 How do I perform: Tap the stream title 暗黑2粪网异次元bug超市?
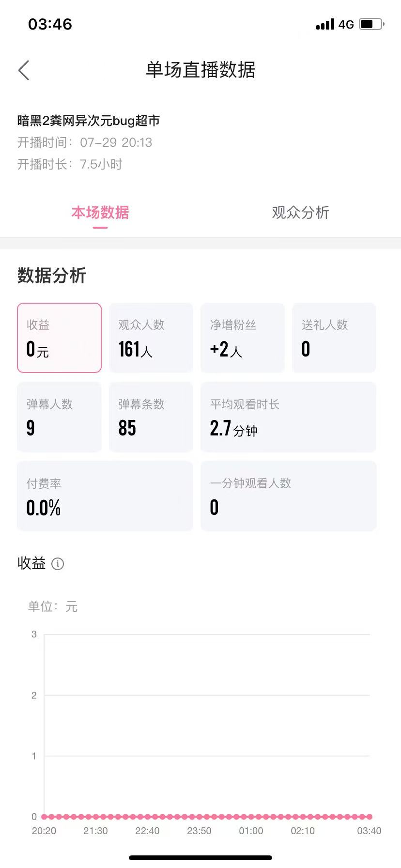point(89,121)
